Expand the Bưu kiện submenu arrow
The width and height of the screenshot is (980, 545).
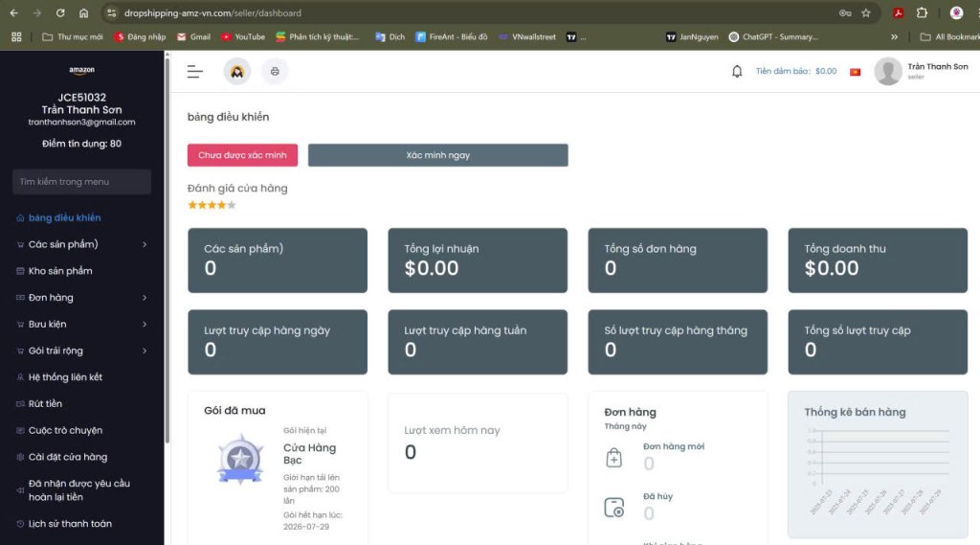145,324
